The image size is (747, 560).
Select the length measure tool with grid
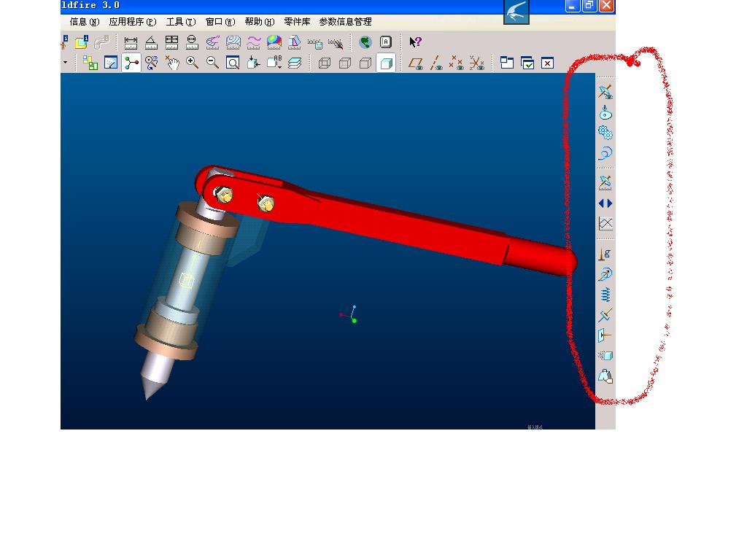(x=171, y=42)
